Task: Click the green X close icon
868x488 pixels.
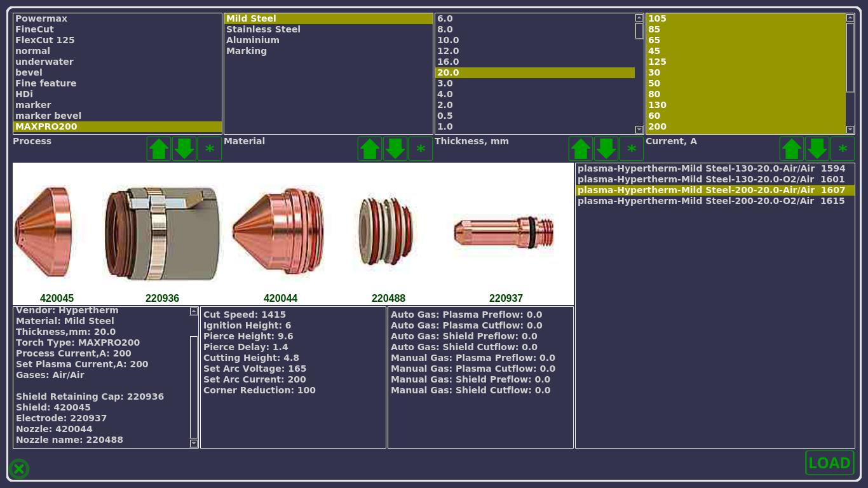Action: click(19, 469)
